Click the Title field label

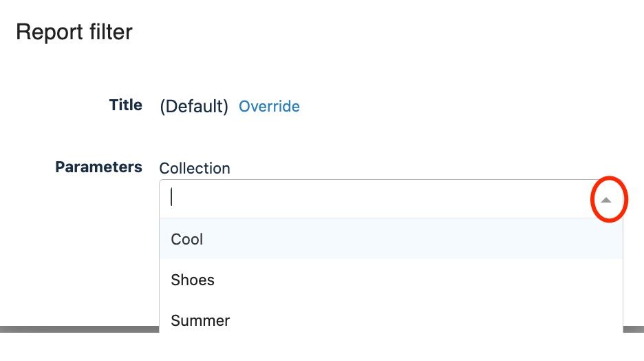pos(125,105)
